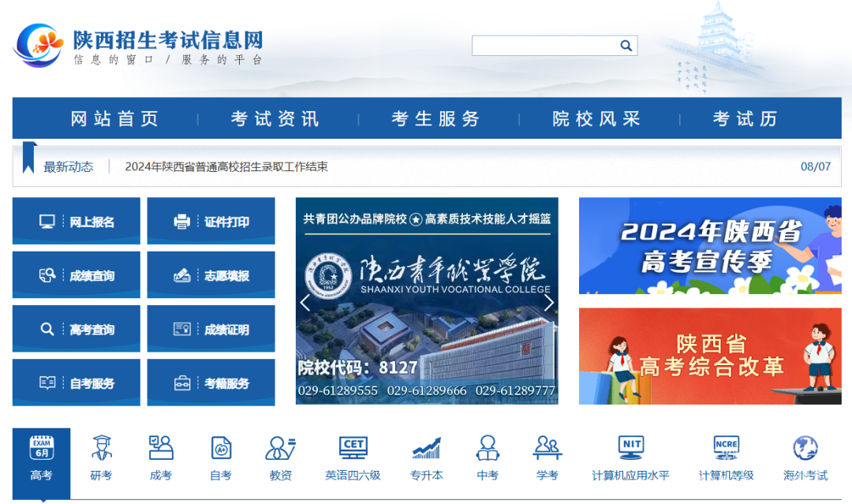The width and height of the screenshot is (852, 504).
Task: Select the 研考 graduate icon tab
Action: [101, 448]
